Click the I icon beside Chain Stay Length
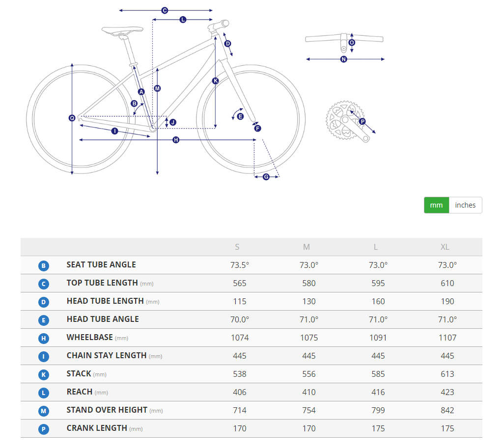The height and width of the screenshot is (448, 502). click(x=44, y=357)
